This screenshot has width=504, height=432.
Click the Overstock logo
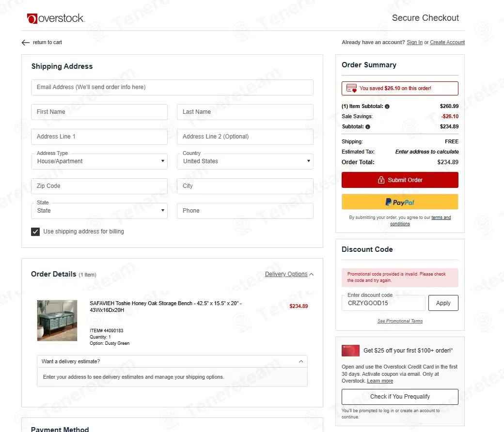tap(56, 18)
